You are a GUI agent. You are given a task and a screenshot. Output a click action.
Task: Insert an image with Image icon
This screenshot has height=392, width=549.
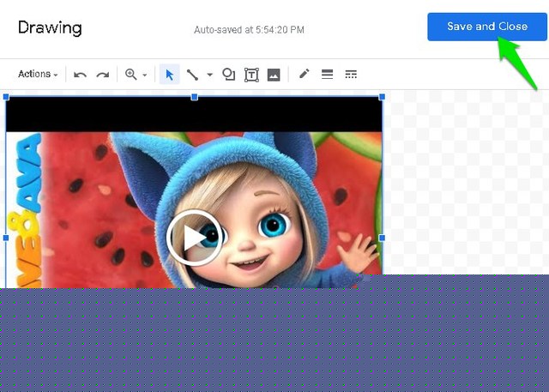pos(274,75)
